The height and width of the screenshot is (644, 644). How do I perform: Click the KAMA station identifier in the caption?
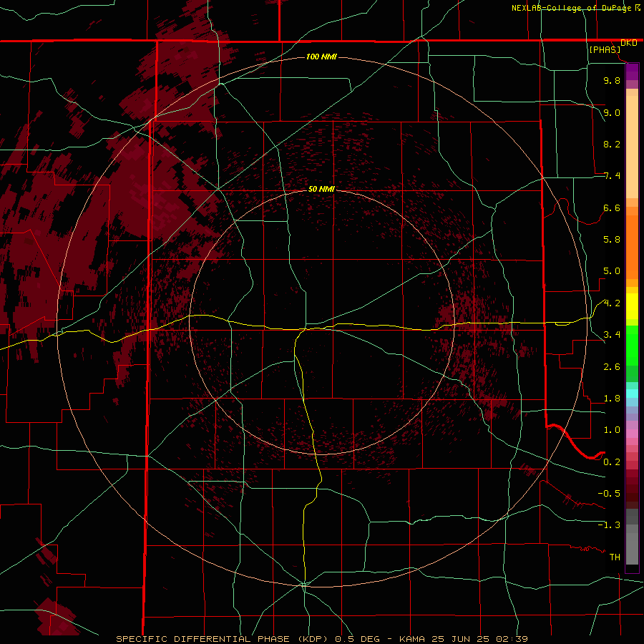(413, 639)
